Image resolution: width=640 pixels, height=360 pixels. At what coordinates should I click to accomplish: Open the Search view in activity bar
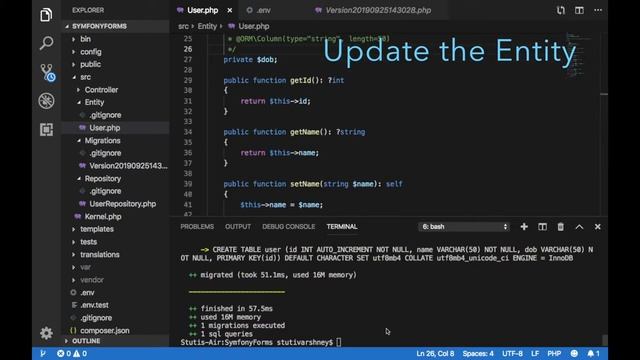pos(46,43)
